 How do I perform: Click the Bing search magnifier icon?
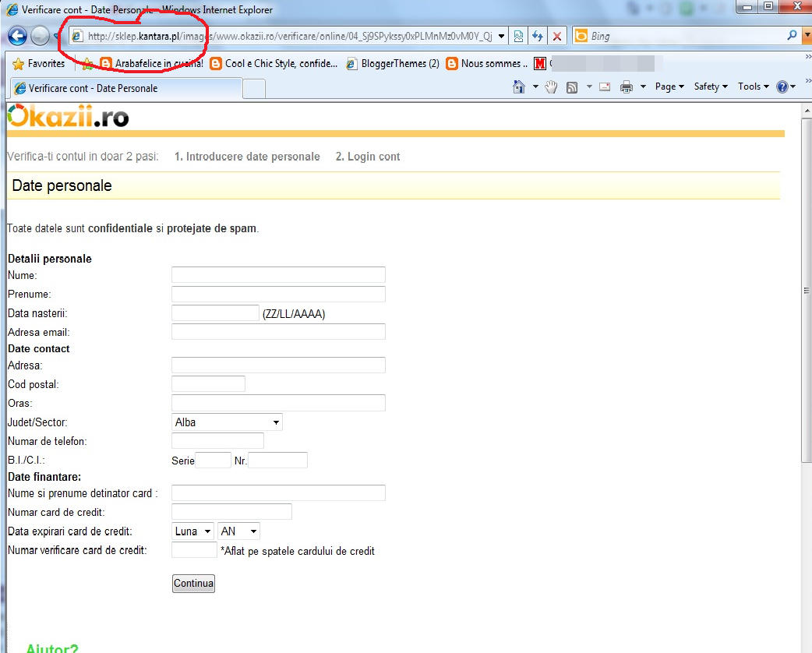792,35
